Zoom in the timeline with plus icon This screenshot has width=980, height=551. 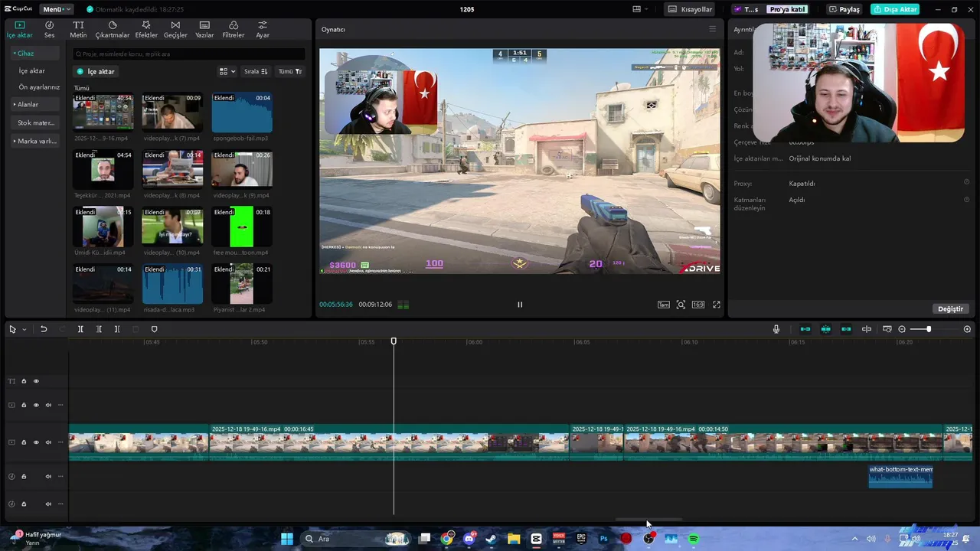pos(967,329)
